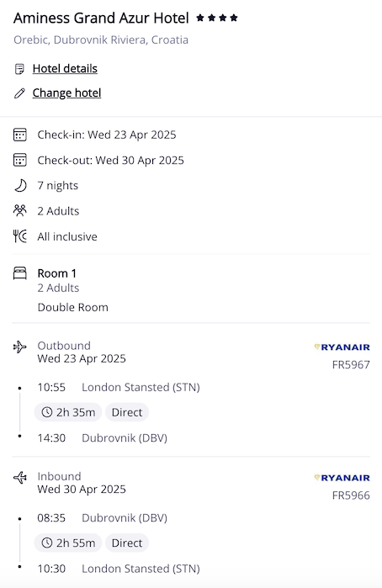Open the Hotel details link
Image resolution: width=382 pixels, height=588 pixels.
[x=65, y=69]
